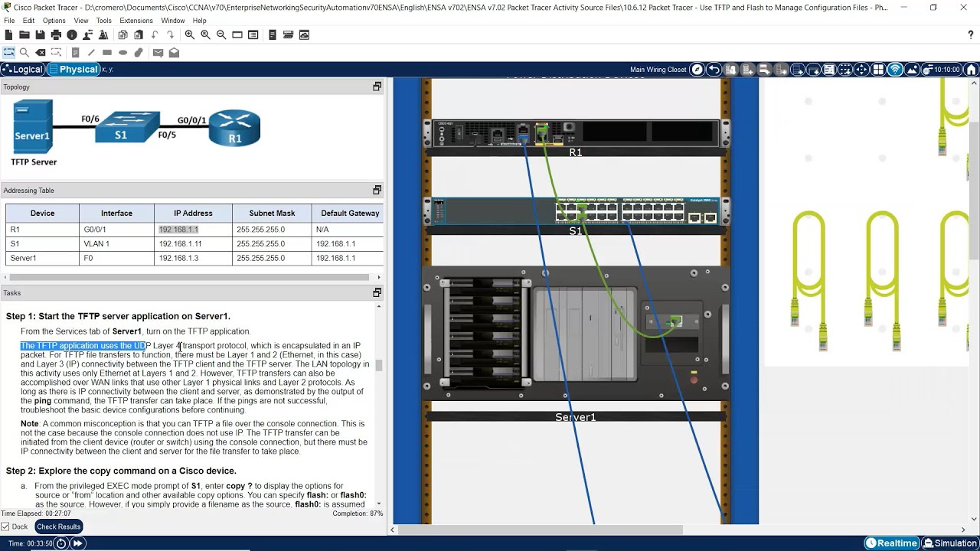This screenshot has height=551, width=980.
Task: Choose the Draw Rectangle tool
Action: pyautogui.click(x=107, y=53)
